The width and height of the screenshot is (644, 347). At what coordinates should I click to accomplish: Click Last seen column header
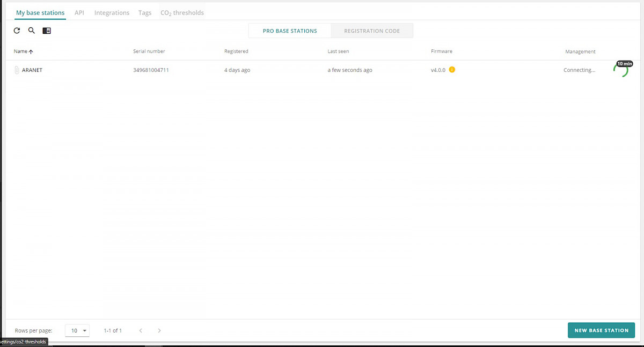(x=338, y=51)
